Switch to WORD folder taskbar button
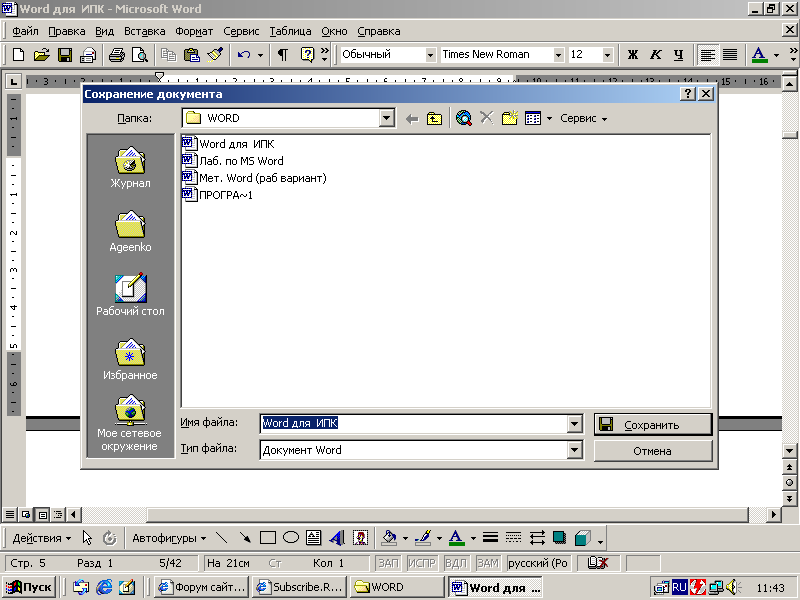The width and height of the screenshot is (800, 600). [397, 587]
